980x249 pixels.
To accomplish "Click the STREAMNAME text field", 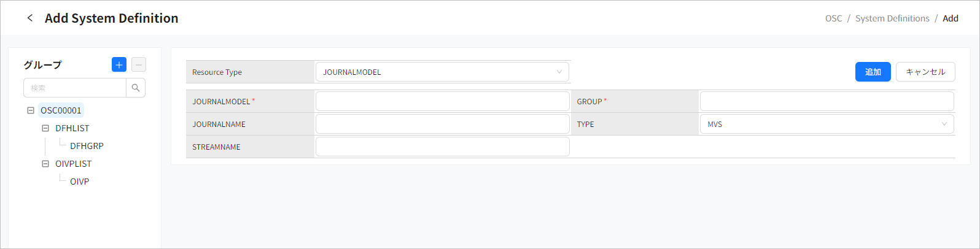I will (442, 147).
